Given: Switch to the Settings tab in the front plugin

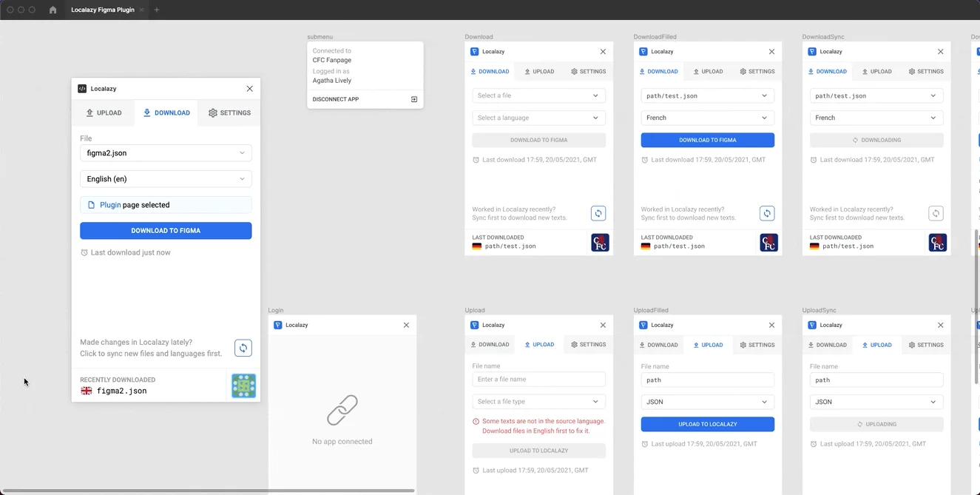Looking at the screenshot, I should (229, 112).
